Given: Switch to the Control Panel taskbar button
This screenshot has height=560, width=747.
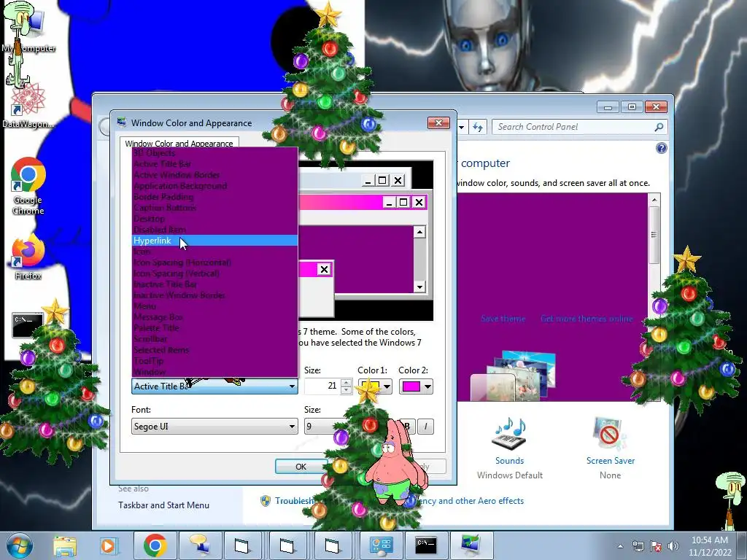Looking at the screenshot, I should tap(381, 545).
